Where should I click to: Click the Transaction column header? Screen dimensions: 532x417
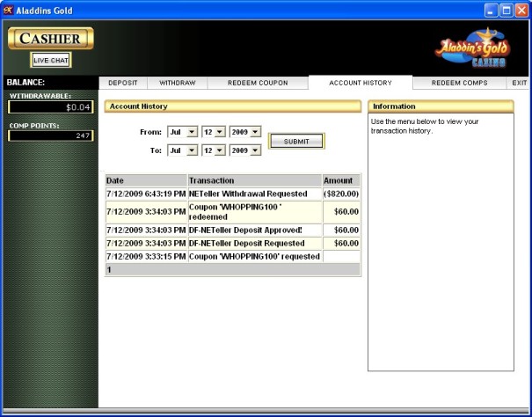[x=255, y=180]
